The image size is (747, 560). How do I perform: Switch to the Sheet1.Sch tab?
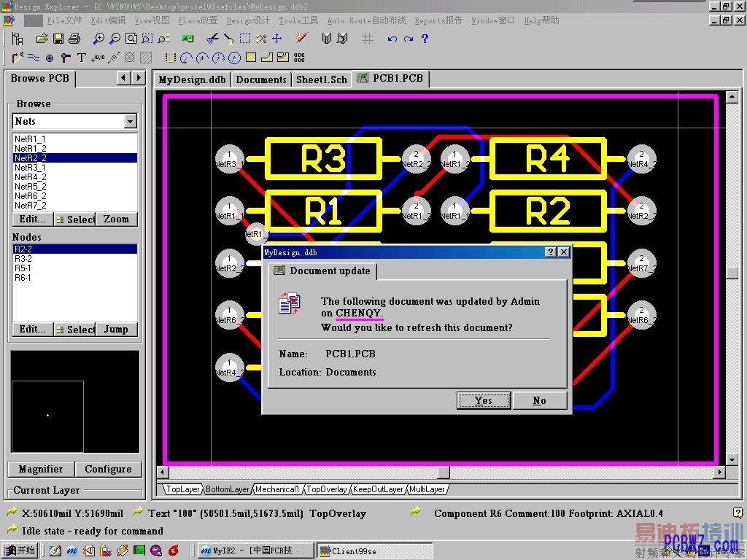321,79
